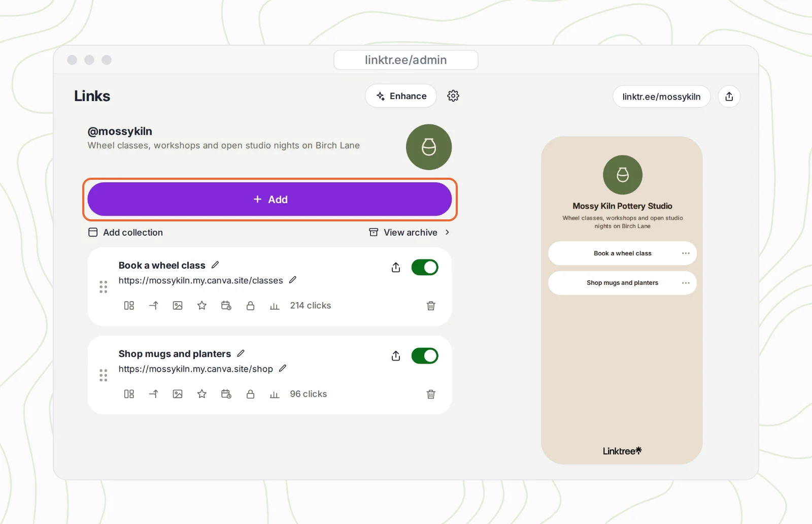Open schedule calendar icon for 'Shop mugs and planters'
The image size is (812, 524).
(x=226, y=394)
